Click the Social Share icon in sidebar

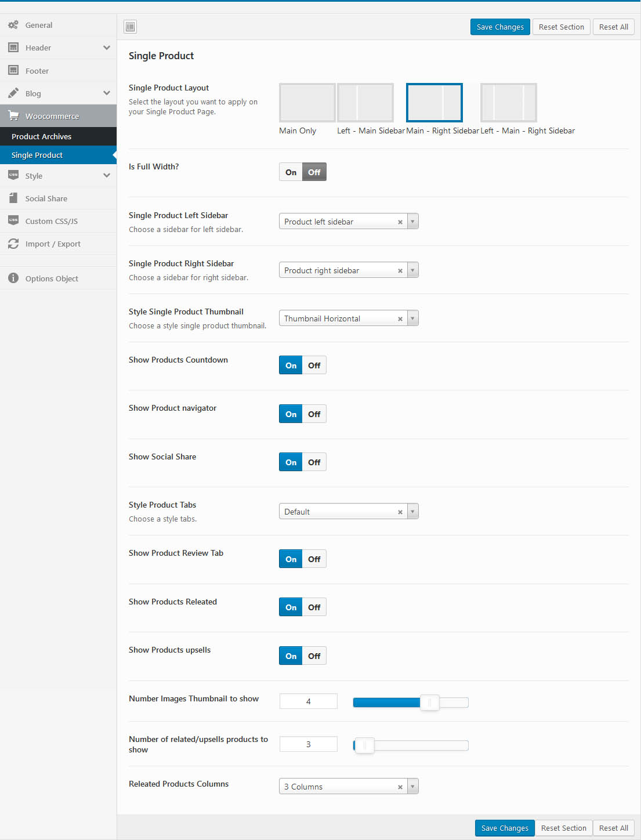pos(13,198)
